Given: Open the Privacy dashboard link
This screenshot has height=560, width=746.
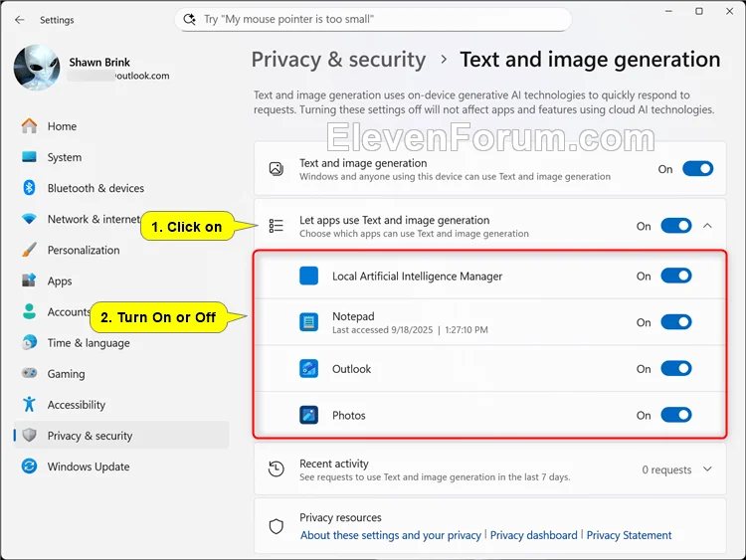Looking at the screenshot, I should click(533, 535).
